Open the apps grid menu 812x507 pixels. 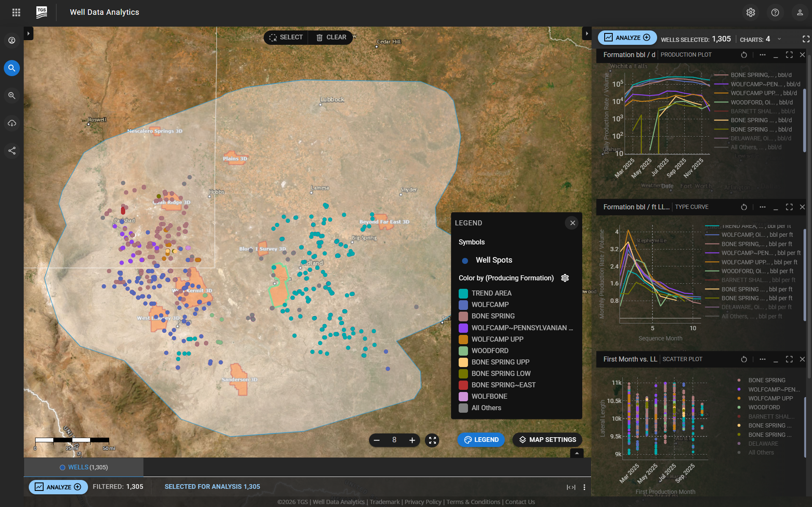tap(16, 12)
